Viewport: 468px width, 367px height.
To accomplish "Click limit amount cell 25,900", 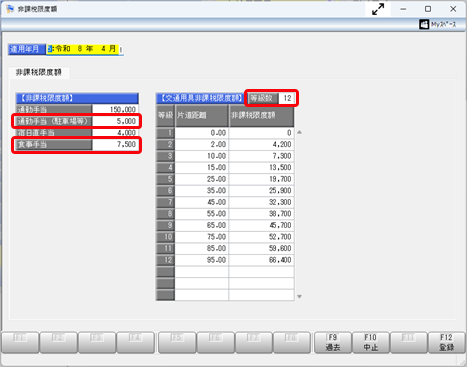I will click(x=261, y=190).
